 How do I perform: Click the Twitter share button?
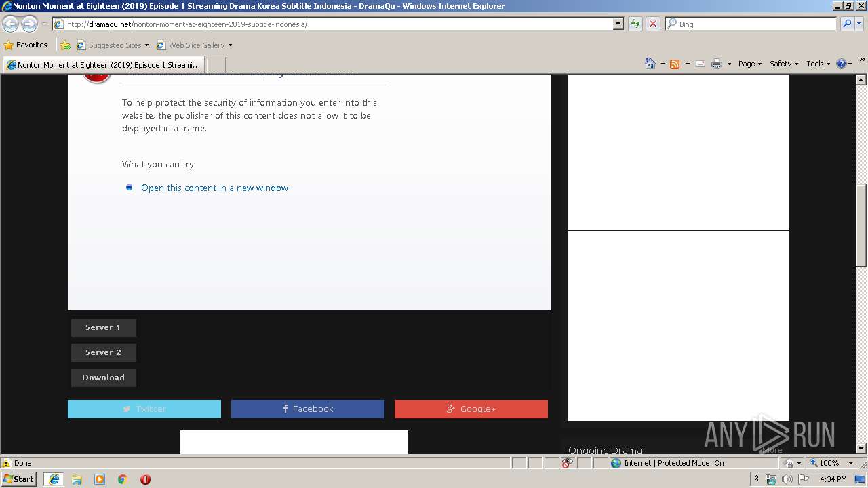(x=144, y=409)
